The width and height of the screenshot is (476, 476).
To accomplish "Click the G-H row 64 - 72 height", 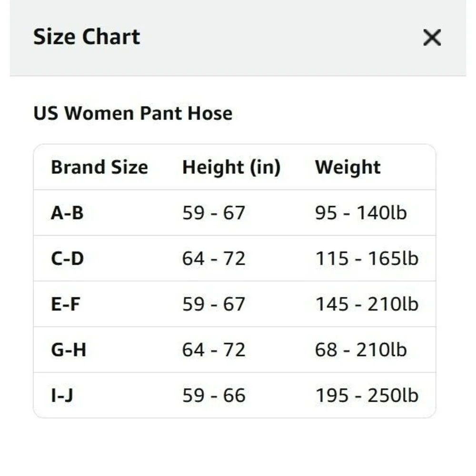I will 214,350.
